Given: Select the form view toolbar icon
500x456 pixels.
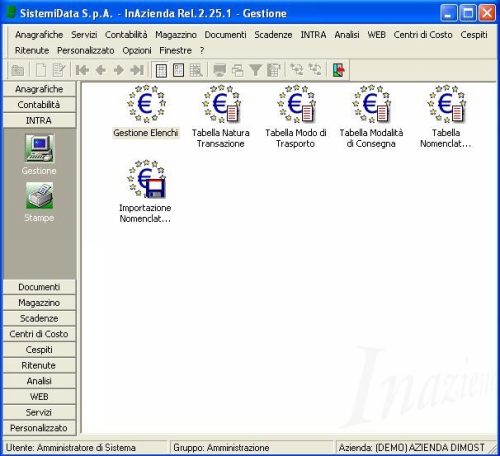Looking at the screenshot, I should tap(161, 70).
